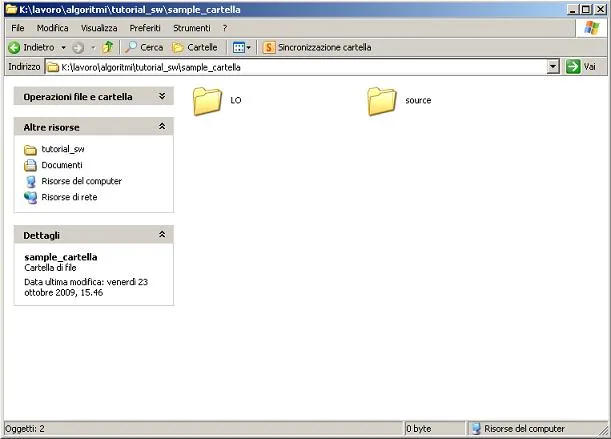Collapse the Dettagli panel
Image resolution: width=611 pixels, height=439 pixels.
[162, 234]
